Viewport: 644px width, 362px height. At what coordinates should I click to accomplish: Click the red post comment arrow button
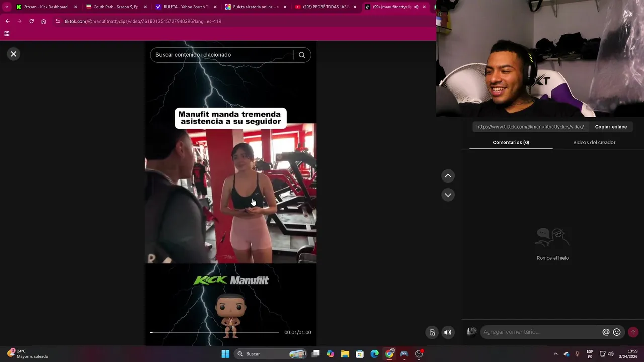pos(633,332)
